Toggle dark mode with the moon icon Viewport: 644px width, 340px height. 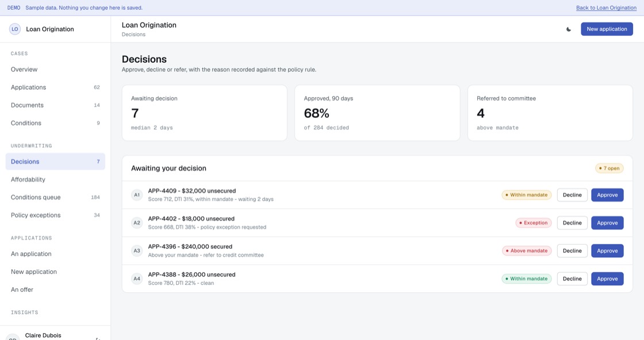click(x=569, y=29)
